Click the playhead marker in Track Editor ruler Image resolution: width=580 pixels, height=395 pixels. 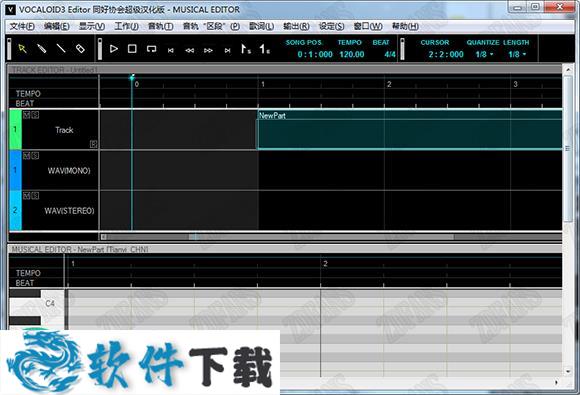[132, 78]
